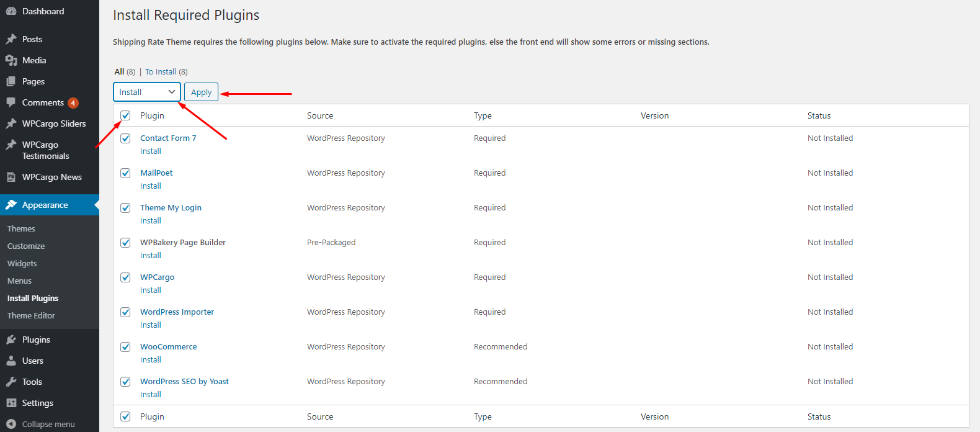This screenshot has height=432, width=980.
Task: Toggle the select-all checkbox in table header
Action: [125, 115]
